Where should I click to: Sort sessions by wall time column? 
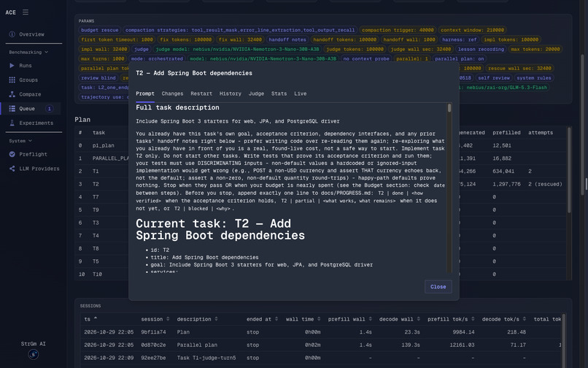click(303, 319)
